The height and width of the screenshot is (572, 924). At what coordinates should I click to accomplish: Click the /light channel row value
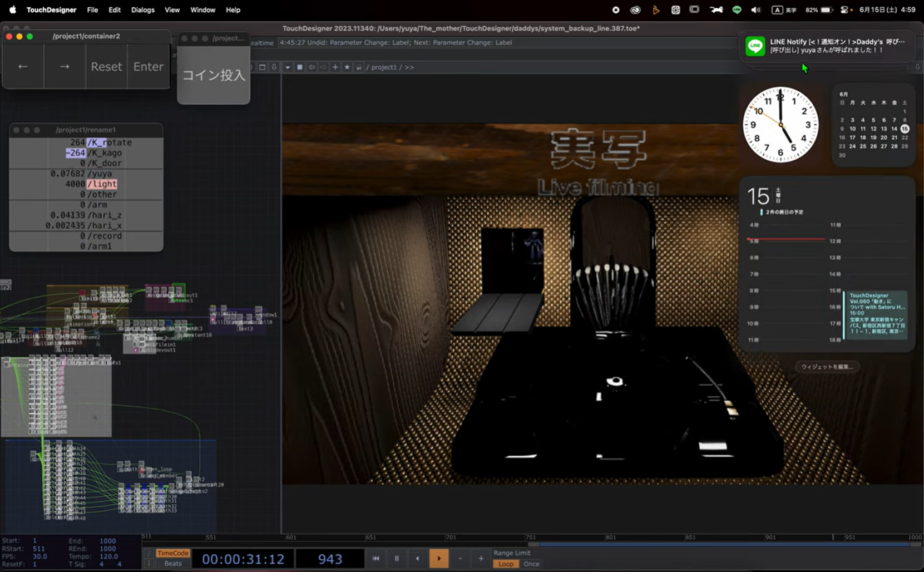[75, 184]
